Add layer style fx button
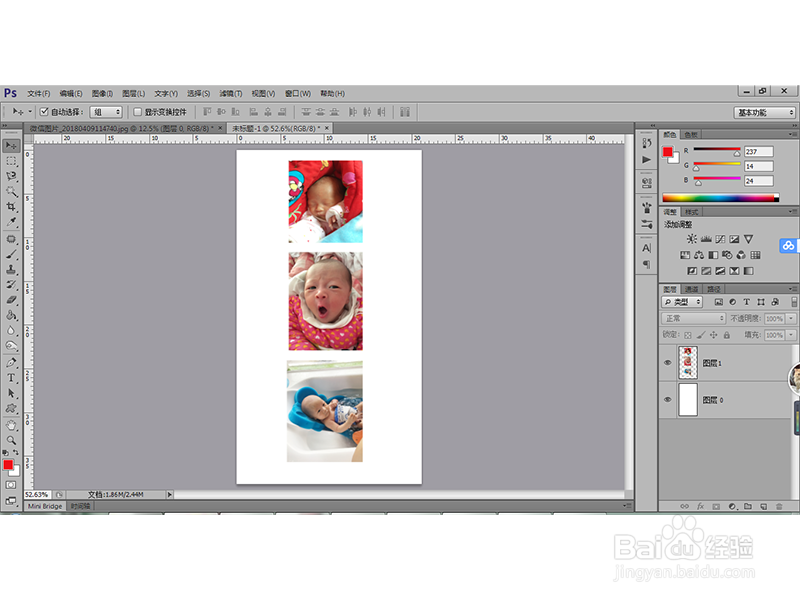Image resolution: width=800 pixels, height=600 pixels. pos(701,506)
